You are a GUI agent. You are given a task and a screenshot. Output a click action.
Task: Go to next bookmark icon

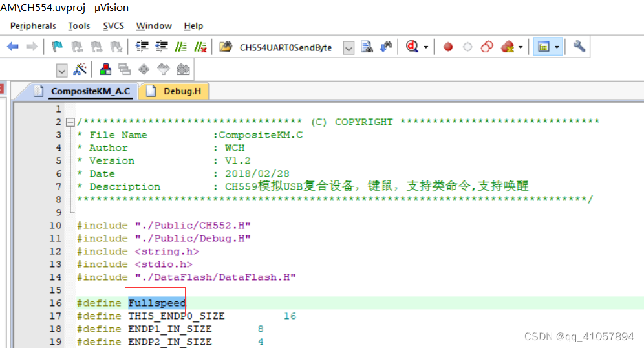click(x=96, y=47)
